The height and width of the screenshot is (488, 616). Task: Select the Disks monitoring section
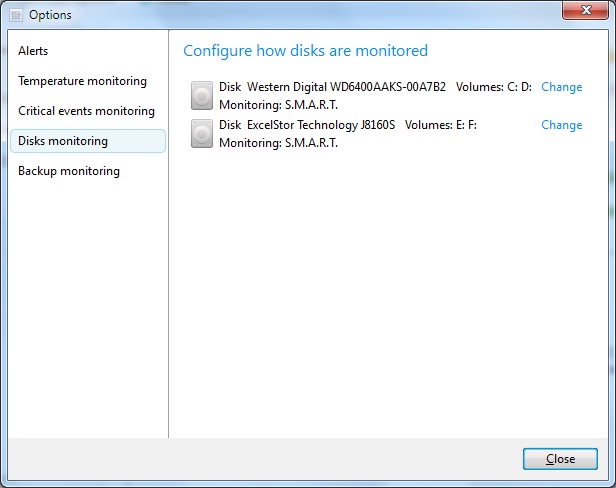[x=88, y=141]
